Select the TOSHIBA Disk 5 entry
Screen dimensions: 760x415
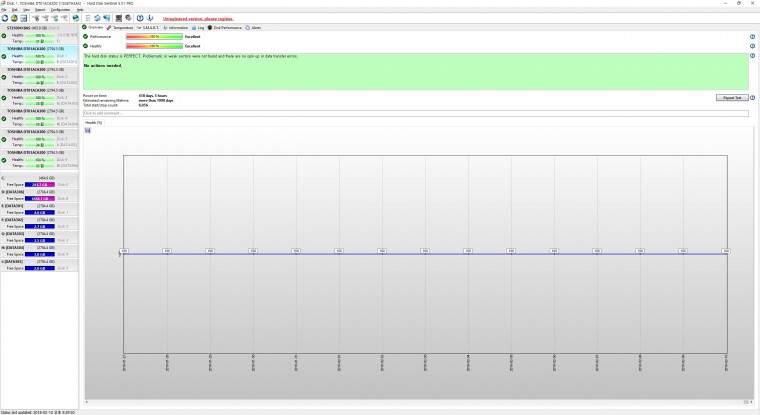point(39,139)
